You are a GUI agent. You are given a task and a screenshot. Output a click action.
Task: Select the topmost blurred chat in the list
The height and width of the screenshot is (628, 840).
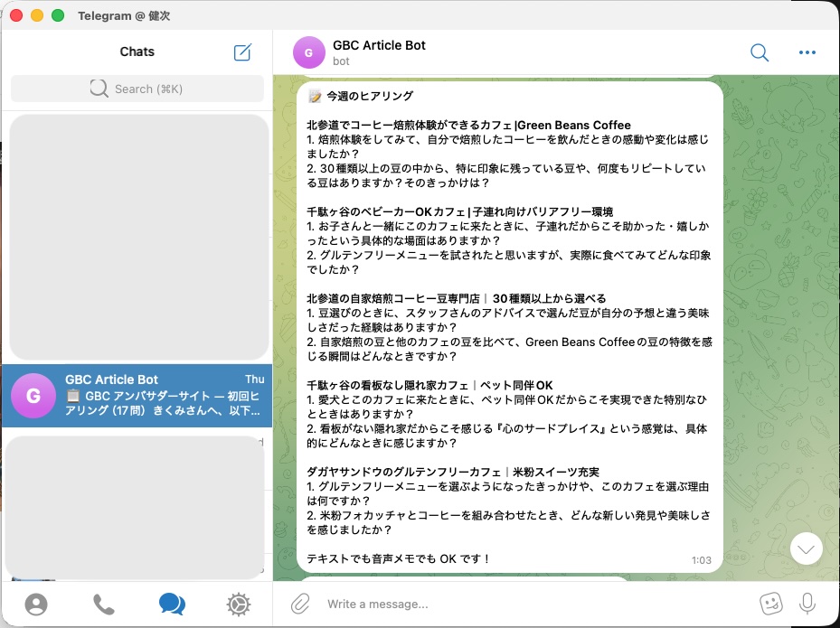tap(137, 237)
